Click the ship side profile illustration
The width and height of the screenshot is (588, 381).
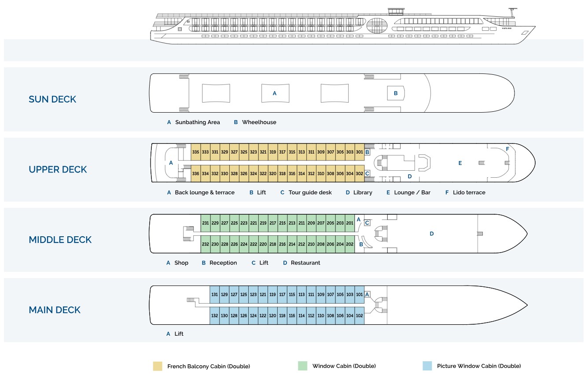tap(342, 26)
